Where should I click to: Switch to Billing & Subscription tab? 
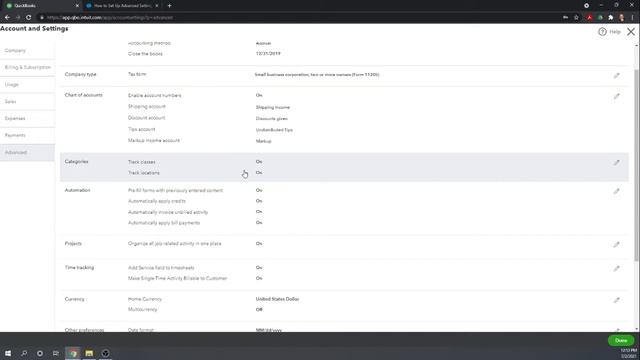click(x=27, y=67)
